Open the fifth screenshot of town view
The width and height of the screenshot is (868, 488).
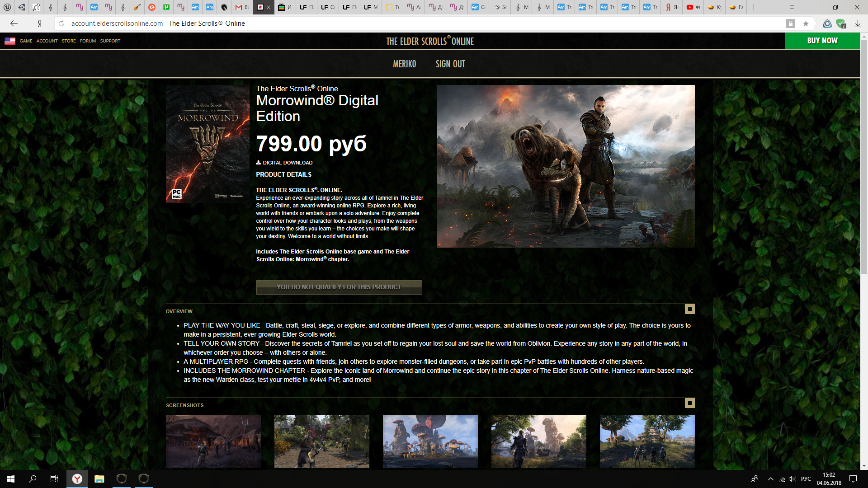647,441
